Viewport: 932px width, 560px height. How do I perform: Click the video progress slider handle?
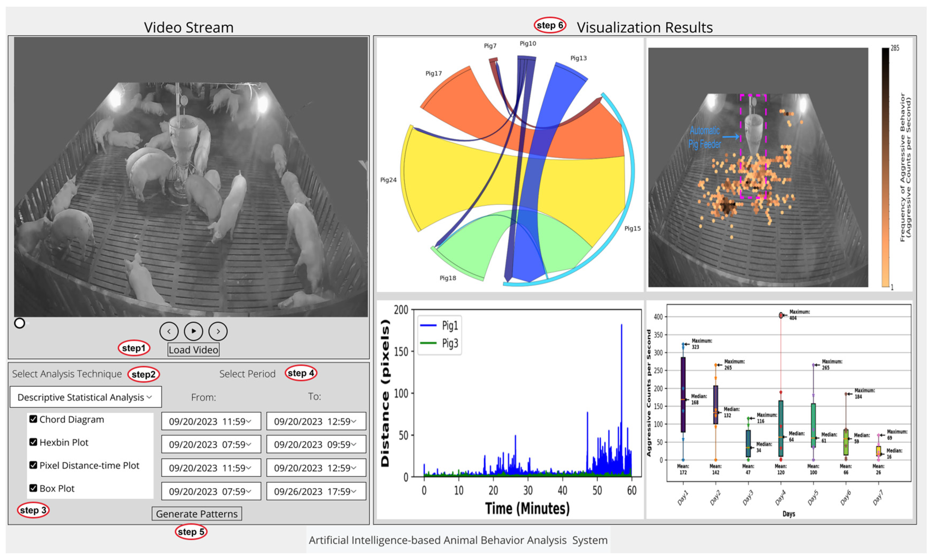[20, 323]
